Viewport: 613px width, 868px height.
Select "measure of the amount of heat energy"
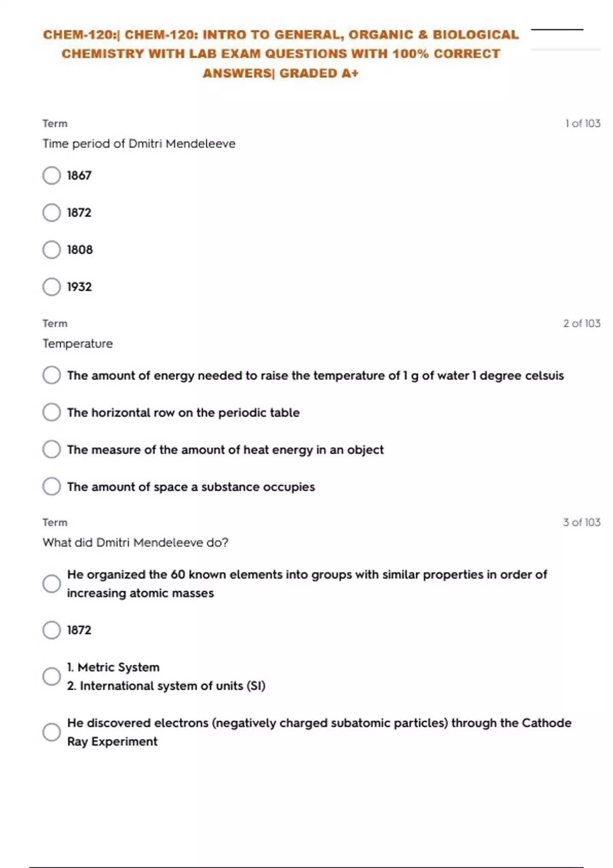[52, 450]
